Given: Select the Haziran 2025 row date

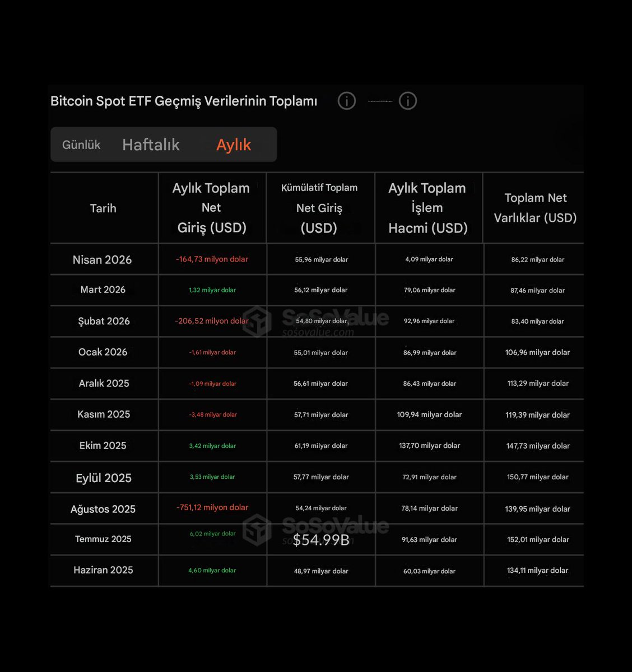Looking at the screenshot, I should coord(103,570).
